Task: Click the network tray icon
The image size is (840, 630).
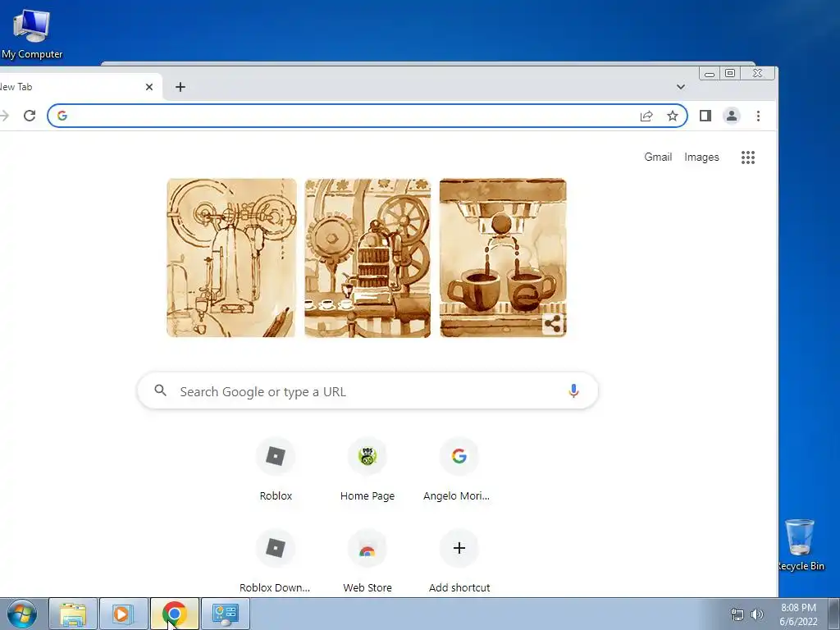Action: (737, 614)
